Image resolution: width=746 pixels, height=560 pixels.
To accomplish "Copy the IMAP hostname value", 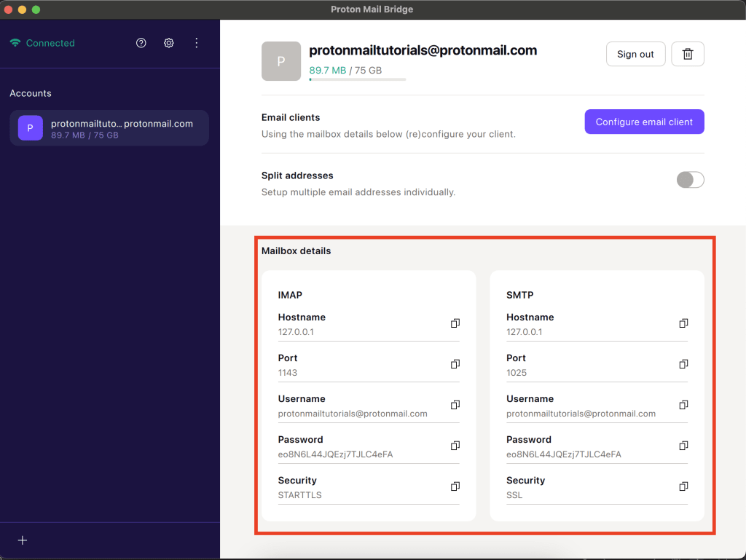I will click(455, 323).
